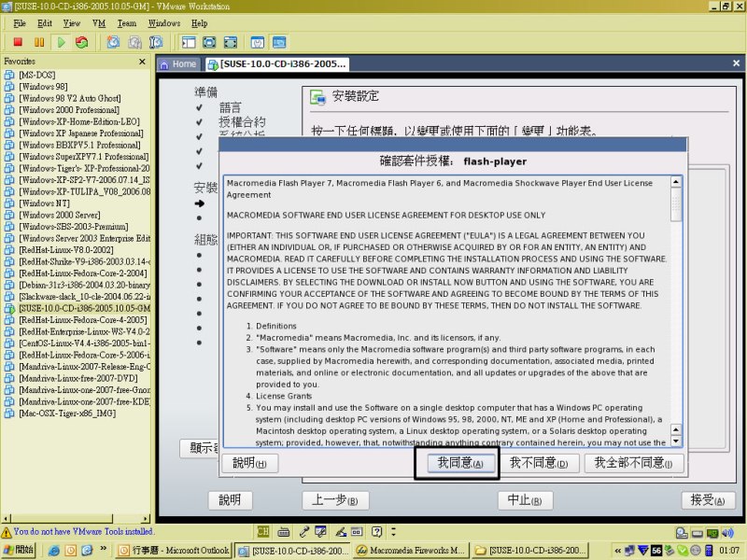
Task: Click the system clock showing 01:07
Action: coord(729,551)
